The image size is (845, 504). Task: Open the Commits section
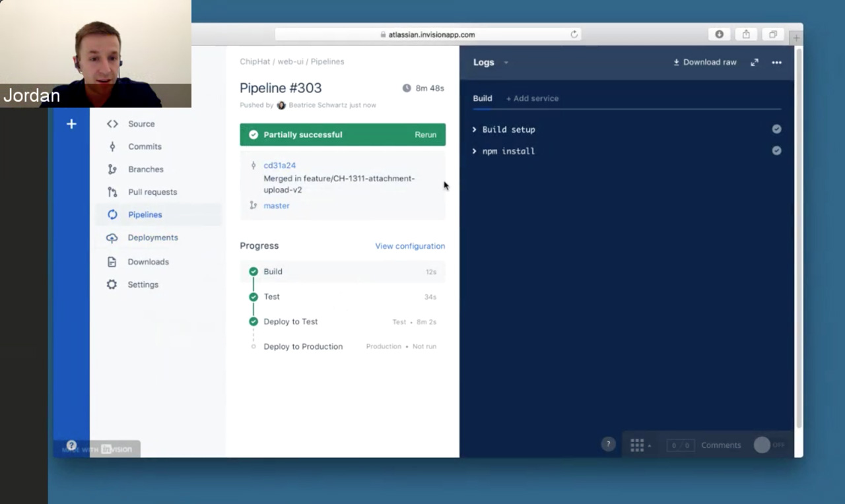pyautogui.click(x=145, y=146)
